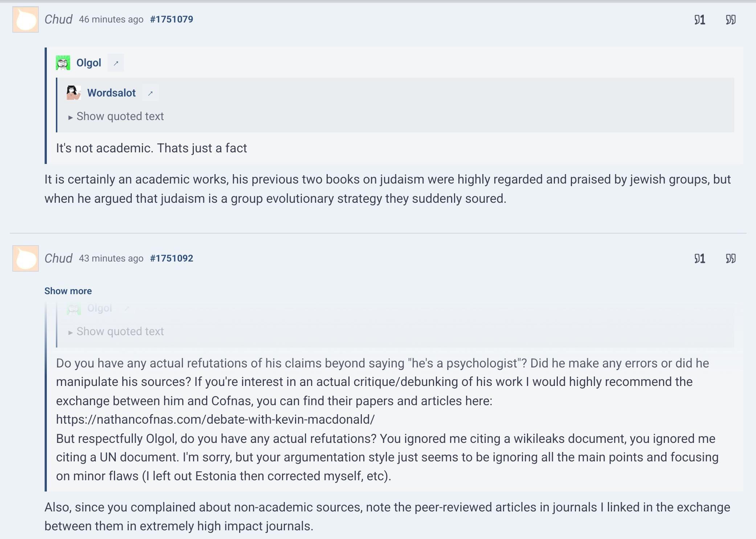The image size is (756, 539).
Task: Click the "46 minutes ago" timestamp
Action: pos(111,19)
